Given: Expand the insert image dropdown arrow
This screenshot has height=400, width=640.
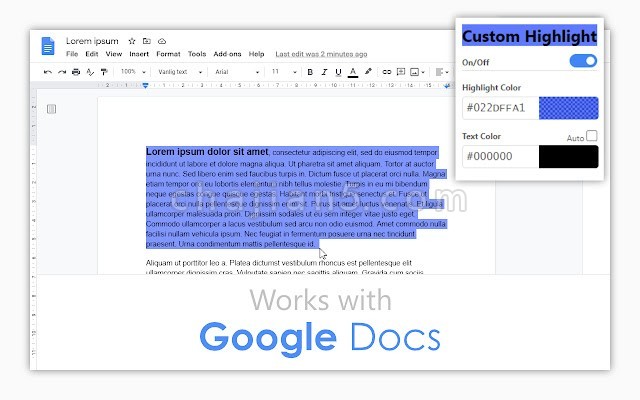Looking at the screenshot, I should (x=423, y=72).
